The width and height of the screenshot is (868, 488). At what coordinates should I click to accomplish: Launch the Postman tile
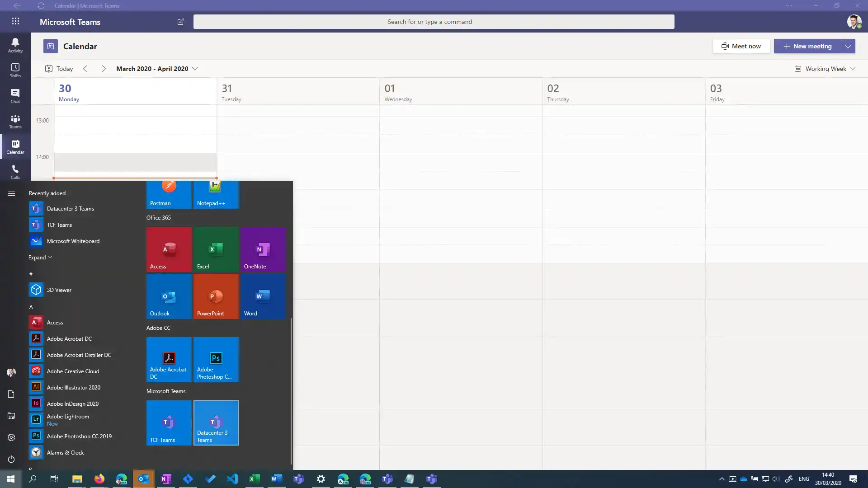click(169, 195)
